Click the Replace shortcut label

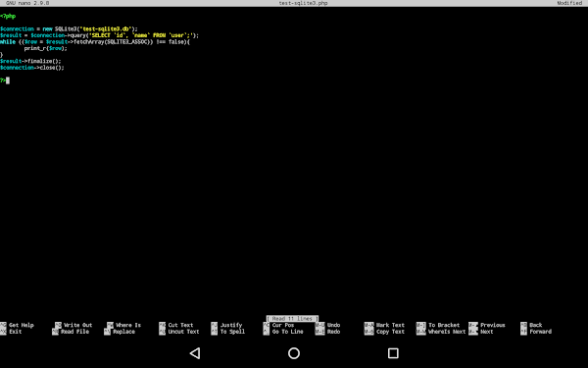(x=123, y=332)
